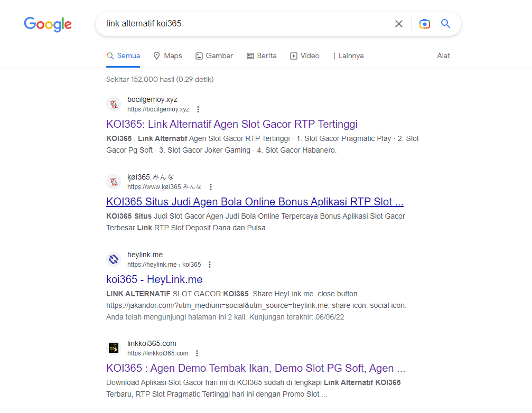
Task: Open the koi365 - HeyLink.me result
Action: 154,279
